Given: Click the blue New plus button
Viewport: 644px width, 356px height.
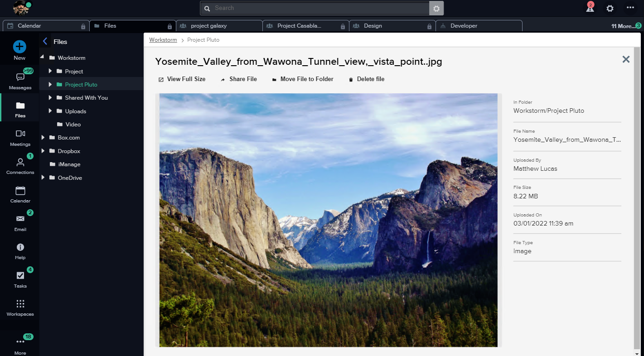Looking at the screenshot, I should (19, 46).
